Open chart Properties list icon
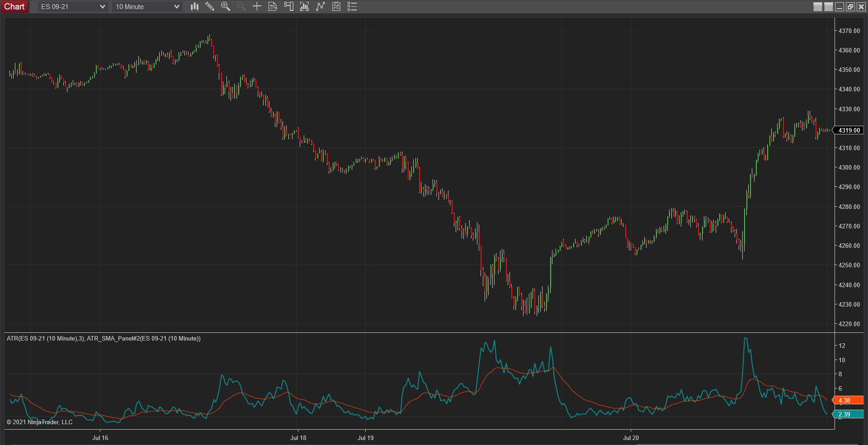This screenshot has height=445, width=868. tap(352, 6)
